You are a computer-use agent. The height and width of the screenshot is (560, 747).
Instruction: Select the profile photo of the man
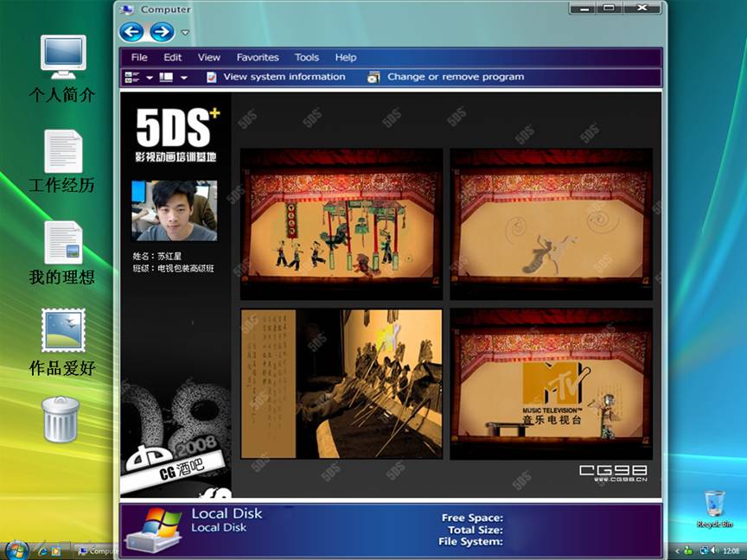(x=175, y=211)
